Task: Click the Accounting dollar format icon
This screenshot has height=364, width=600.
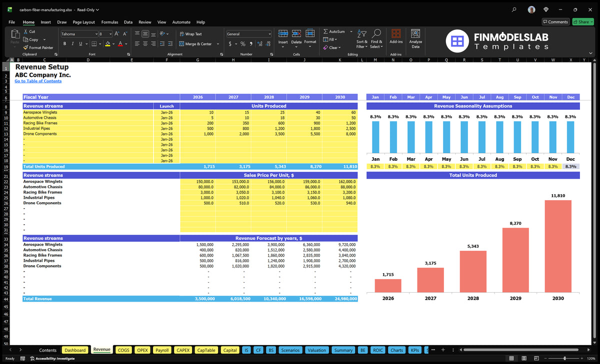Action: click(230, 44)
